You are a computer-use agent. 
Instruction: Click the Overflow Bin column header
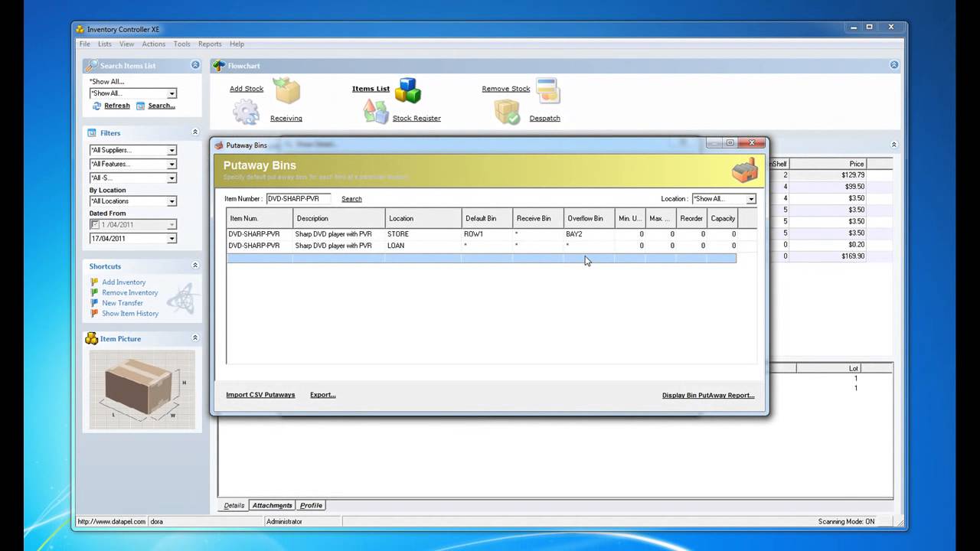pos(589,218)
